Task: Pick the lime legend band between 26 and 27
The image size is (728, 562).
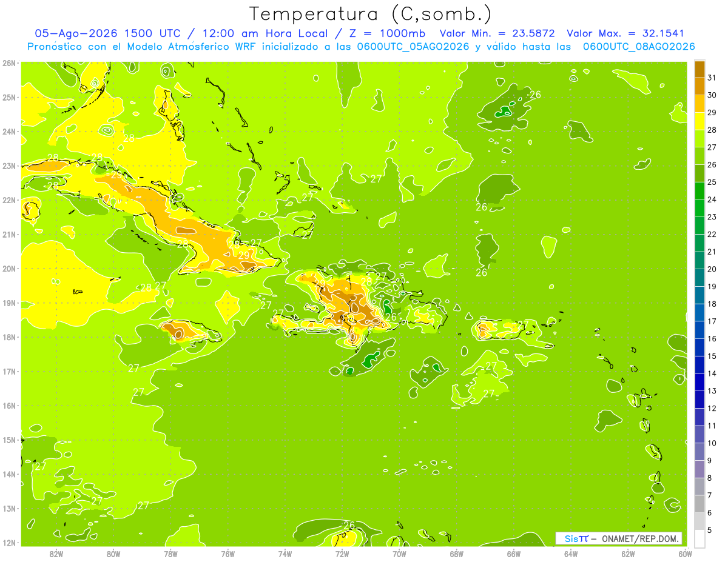Action: click(x=699, y=156)
